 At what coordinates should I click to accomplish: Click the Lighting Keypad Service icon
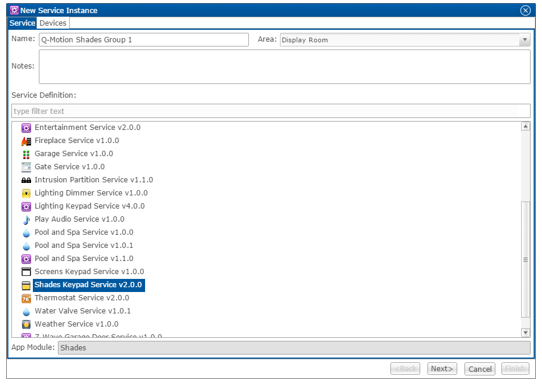click(x=26, y=207)
